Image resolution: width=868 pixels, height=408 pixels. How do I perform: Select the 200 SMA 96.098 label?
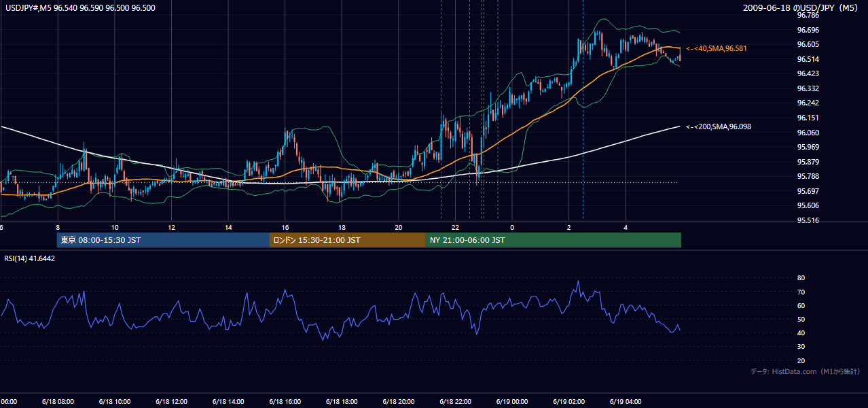(719, 127)
